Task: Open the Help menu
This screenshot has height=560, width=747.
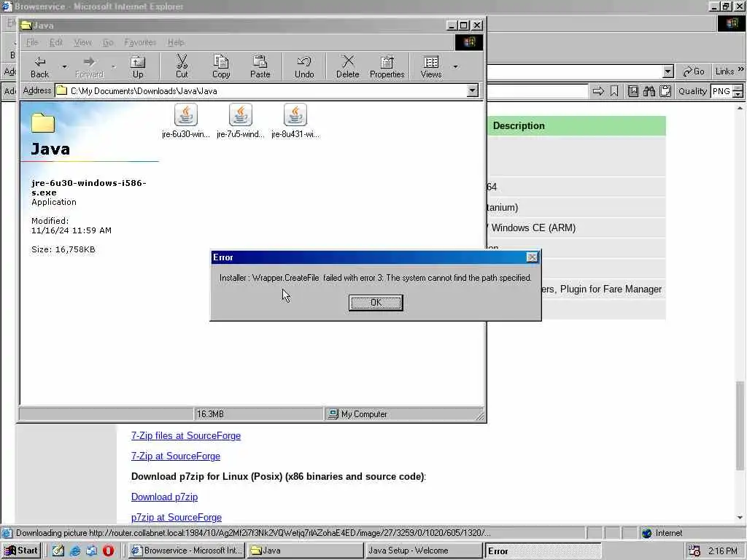Action: point(176,42)
